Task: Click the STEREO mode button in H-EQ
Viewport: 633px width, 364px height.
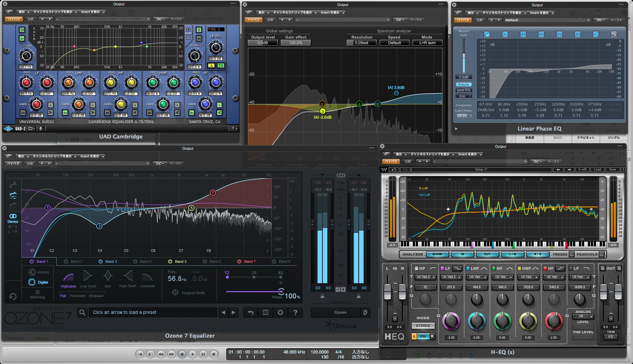Action: [423, 325]
